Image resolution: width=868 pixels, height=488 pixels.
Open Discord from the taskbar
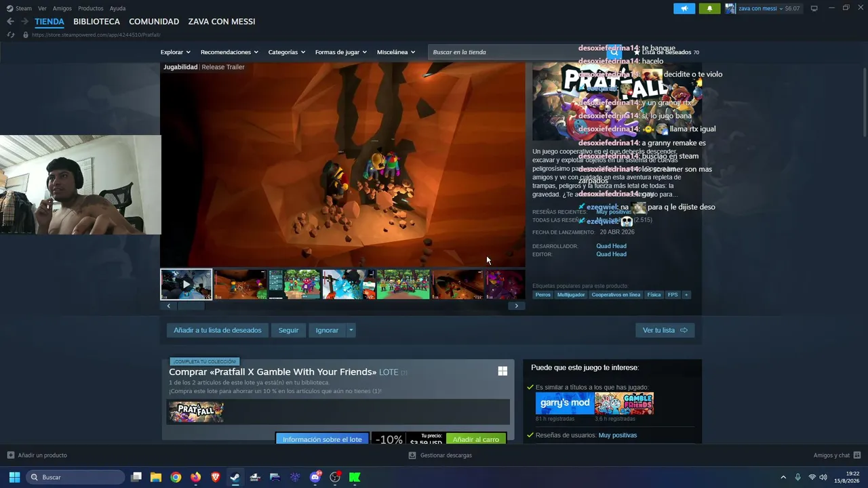315,477
